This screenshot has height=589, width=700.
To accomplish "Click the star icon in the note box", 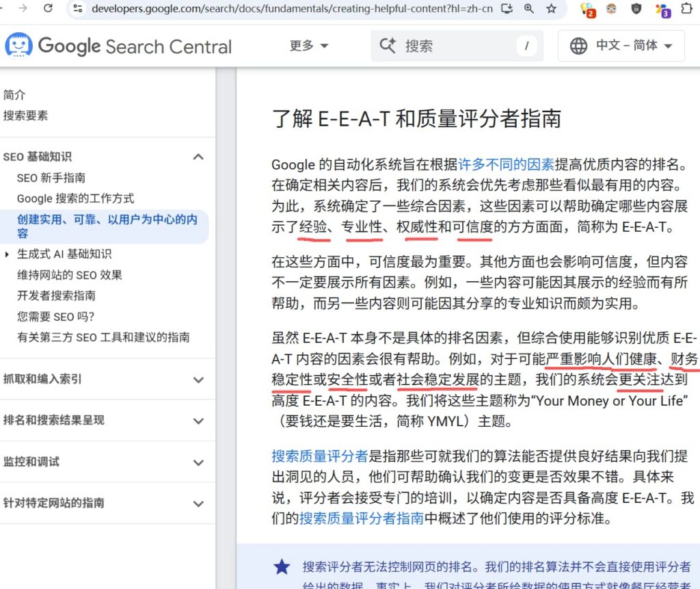I will (x=282, y=566).
